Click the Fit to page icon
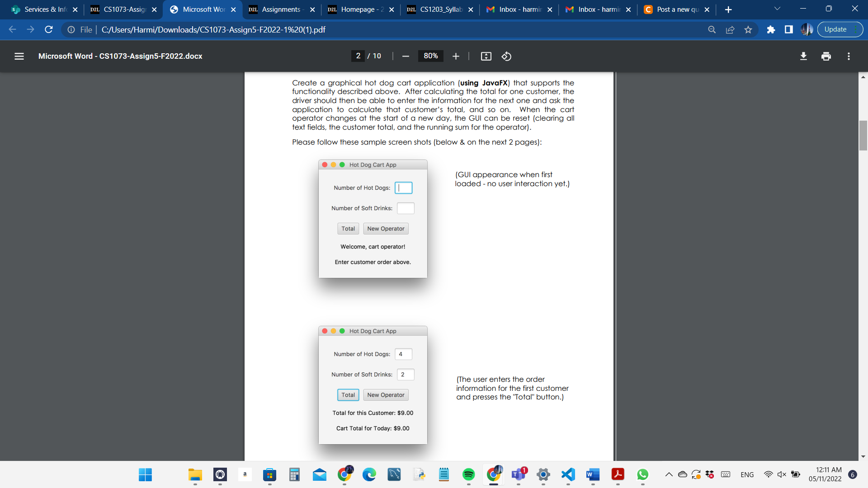Viewport: 868px width, 488px height. click(486, 56)
